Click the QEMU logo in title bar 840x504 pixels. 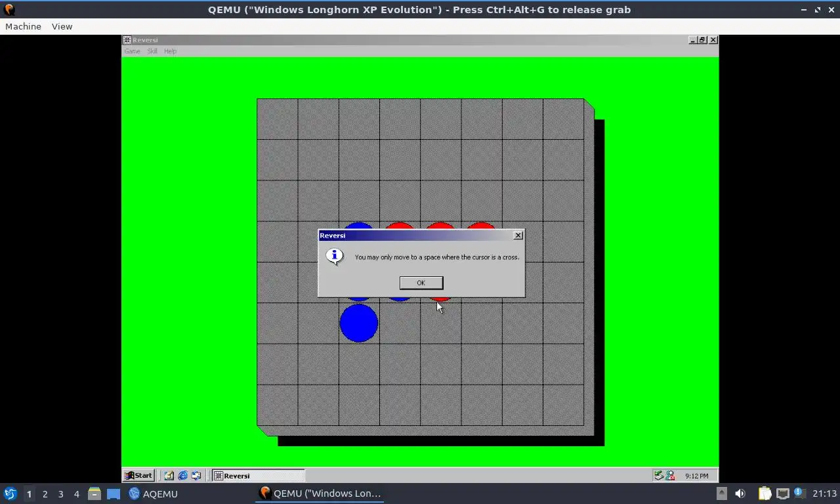click(x=9, y=9)
